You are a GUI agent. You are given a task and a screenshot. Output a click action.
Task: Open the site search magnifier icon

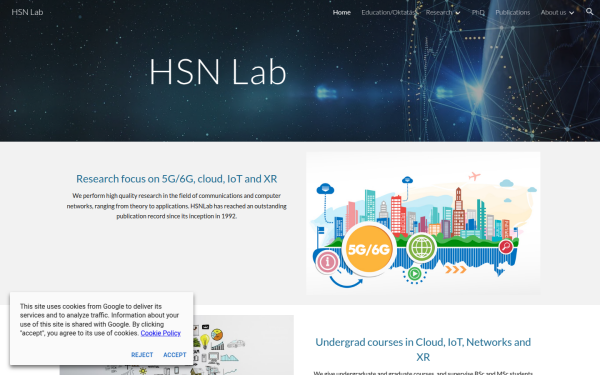(590, 12)
